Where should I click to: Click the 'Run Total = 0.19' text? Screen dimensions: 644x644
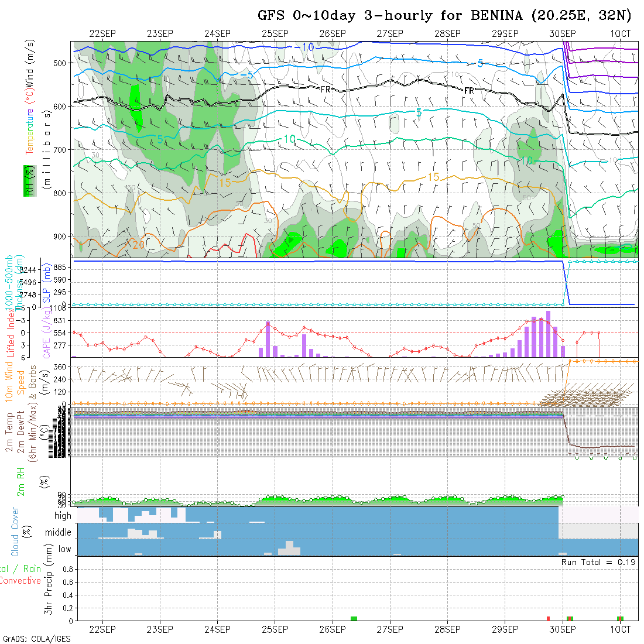tap(598, 562)
